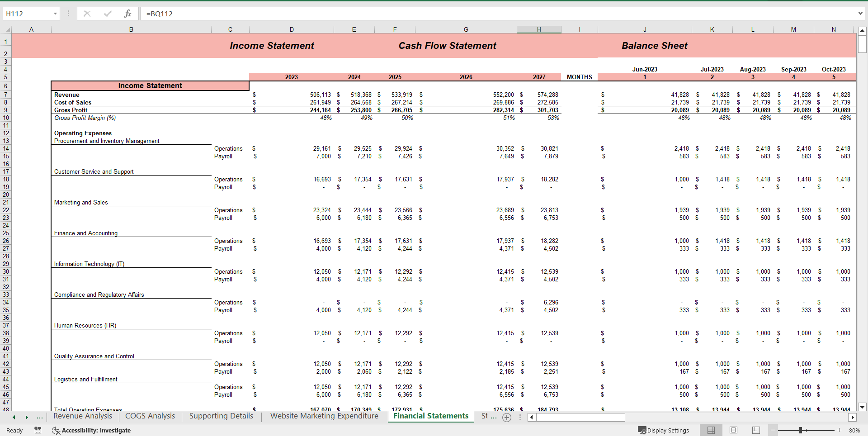Image resolution: width=868 pixels, height=437 pixels.
Task: Click the macro recording icon in status bar
Action: [38, 430]
